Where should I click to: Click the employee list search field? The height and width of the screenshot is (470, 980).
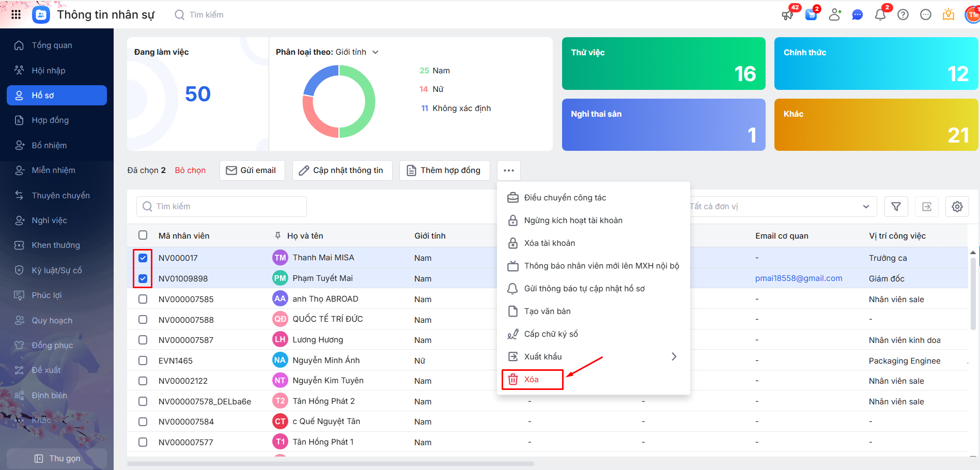(222, 207)
